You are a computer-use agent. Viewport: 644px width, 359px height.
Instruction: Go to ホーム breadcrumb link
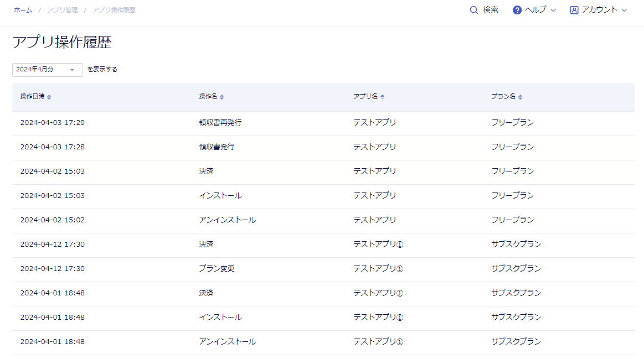coord(23,10)
